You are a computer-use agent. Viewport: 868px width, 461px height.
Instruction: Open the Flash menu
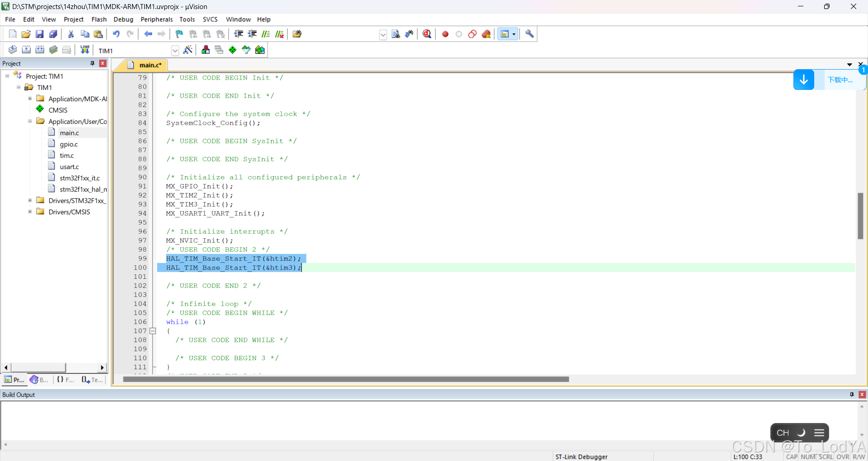(x=99, y=19)
